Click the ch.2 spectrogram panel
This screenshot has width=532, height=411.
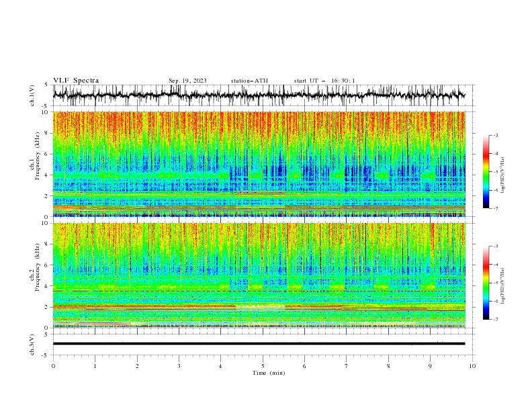(x=259, y=275)
